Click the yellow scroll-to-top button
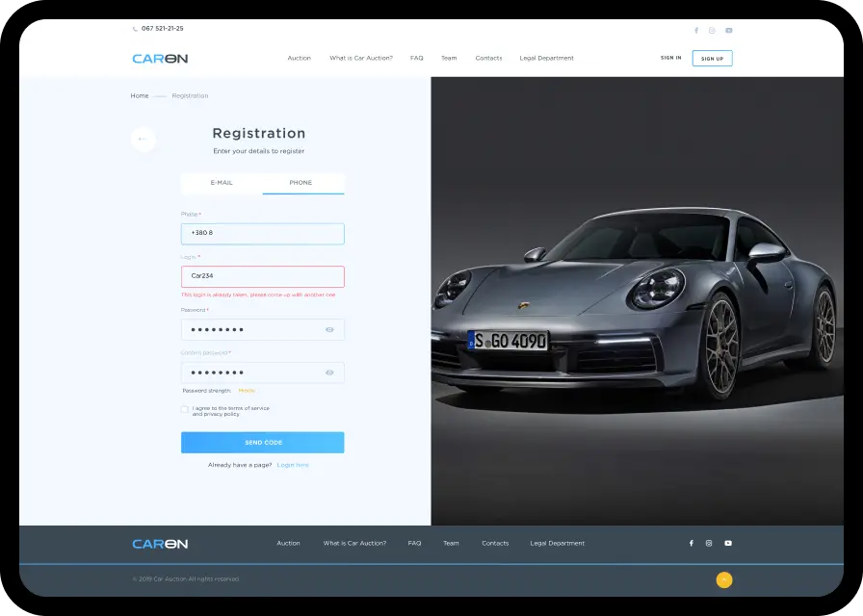 724,579
